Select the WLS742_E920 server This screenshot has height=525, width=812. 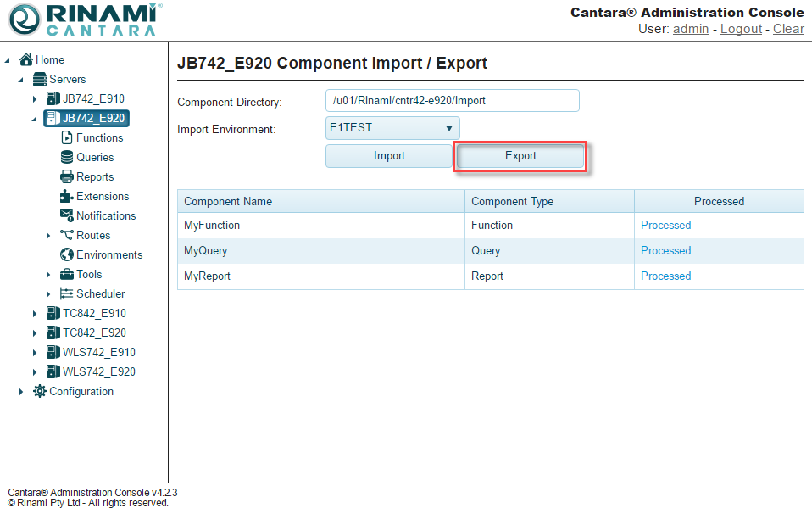[98, 371]
